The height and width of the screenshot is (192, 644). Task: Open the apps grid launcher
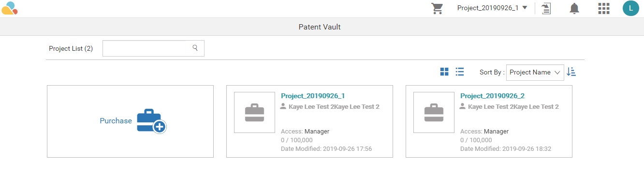(603, 8)
